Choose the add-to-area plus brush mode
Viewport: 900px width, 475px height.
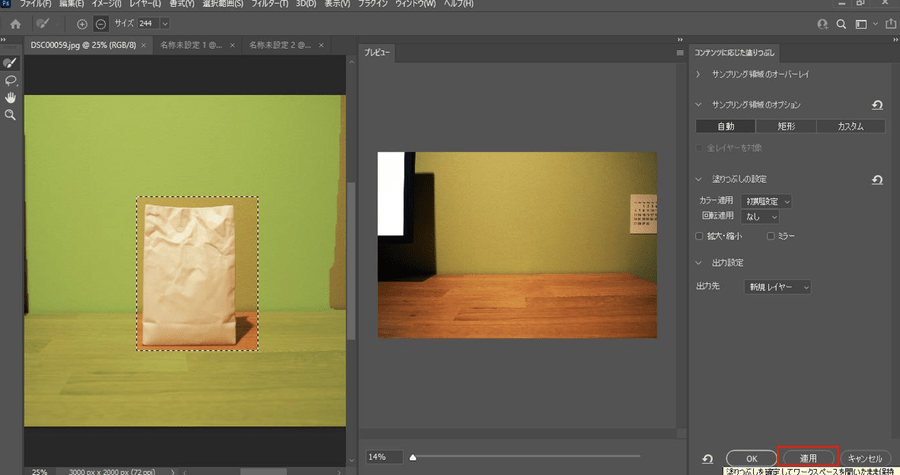click(82, 23)
